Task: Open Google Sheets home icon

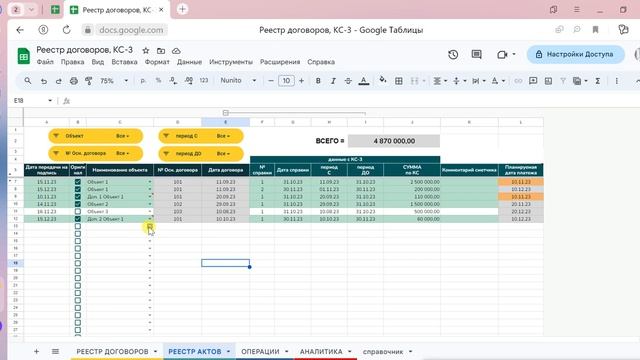Action: (24, 56)
